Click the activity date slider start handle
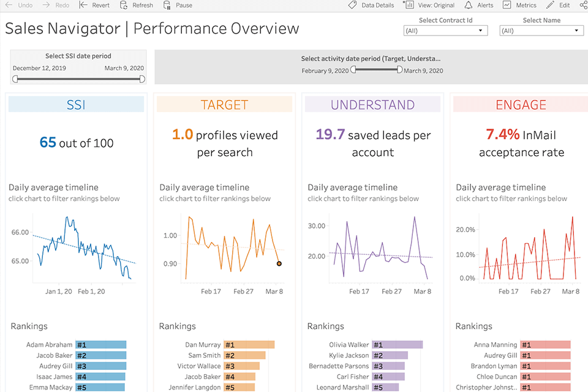This screenshot has height=392, width=588. pos(353,69)
